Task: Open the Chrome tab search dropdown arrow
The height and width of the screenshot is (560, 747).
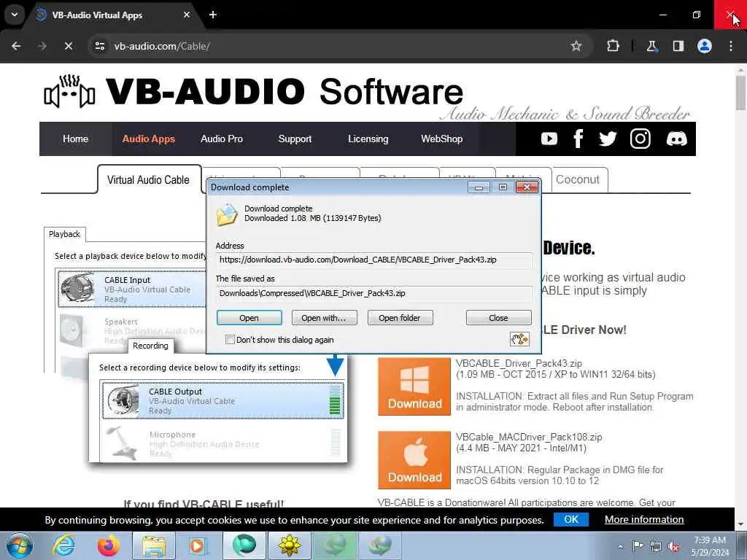Action: (15, 15)
